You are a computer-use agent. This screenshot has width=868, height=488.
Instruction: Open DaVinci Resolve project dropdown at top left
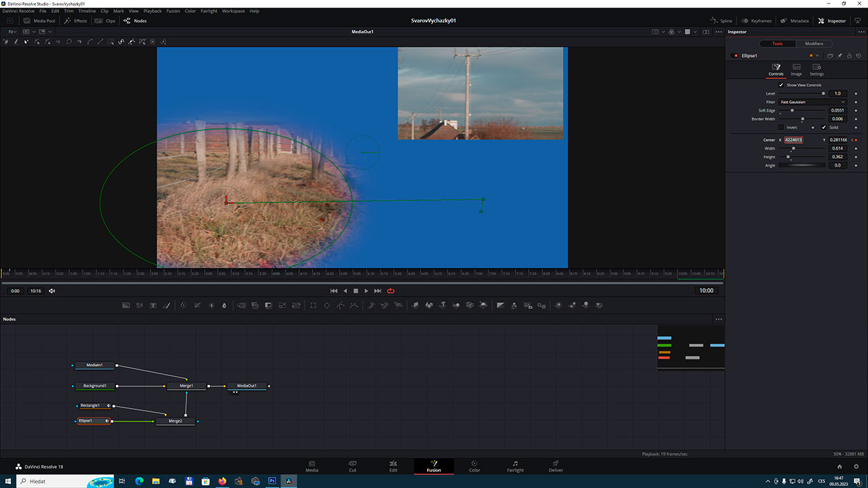[20, 11]
